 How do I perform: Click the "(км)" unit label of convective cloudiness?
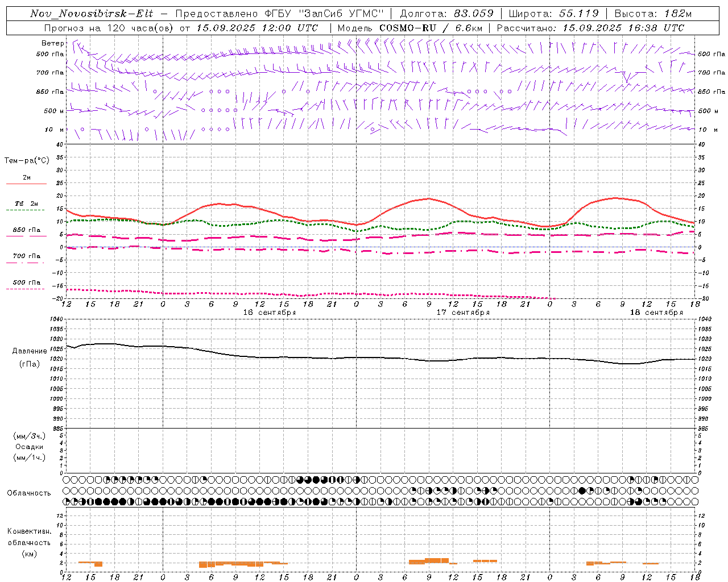coord(30,554)
